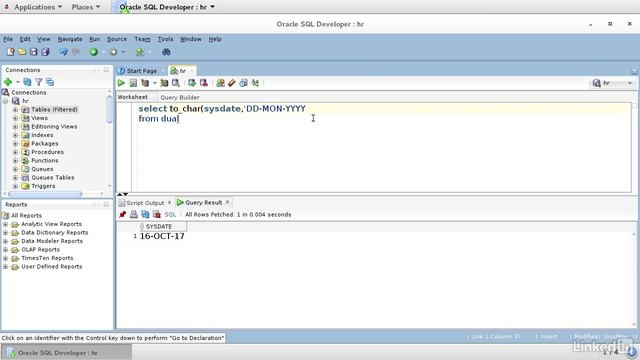
Task: Switch to the Query Builder tab
Action: [180, 97]
